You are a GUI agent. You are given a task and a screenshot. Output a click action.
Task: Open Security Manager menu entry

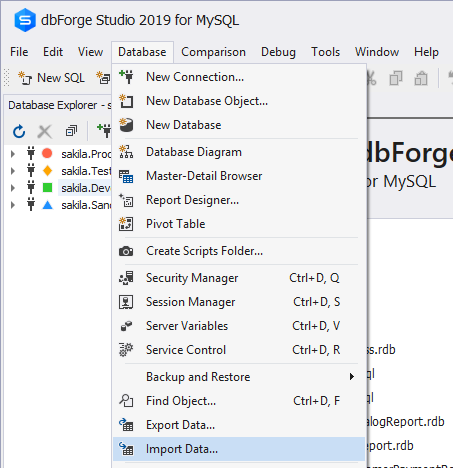pyautogui.click(x=239, y=278)
